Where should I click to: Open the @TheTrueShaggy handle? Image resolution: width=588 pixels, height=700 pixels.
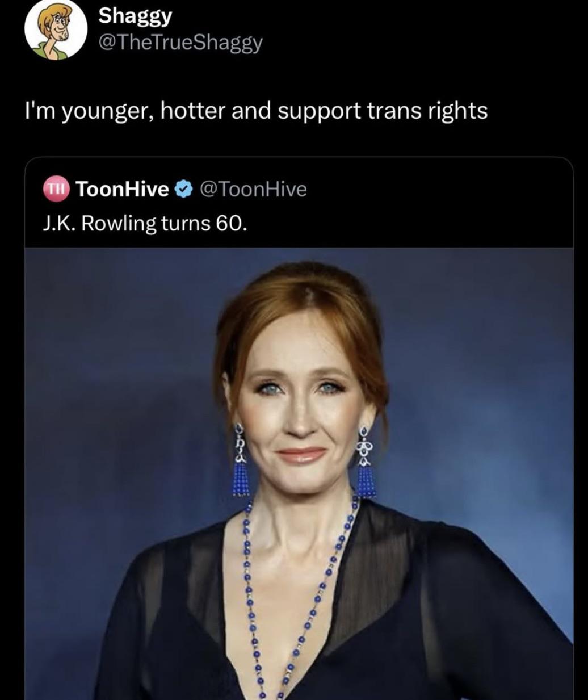tap(180, 43)
